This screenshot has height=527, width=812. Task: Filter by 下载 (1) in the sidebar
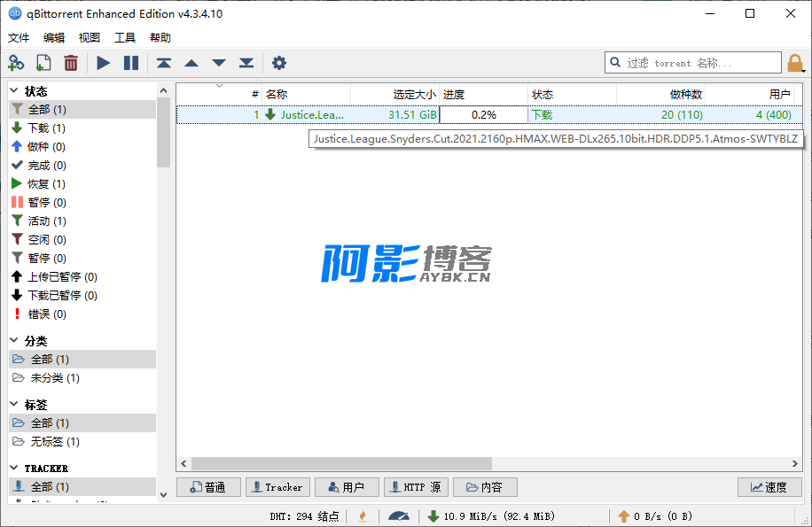point(82,128)
